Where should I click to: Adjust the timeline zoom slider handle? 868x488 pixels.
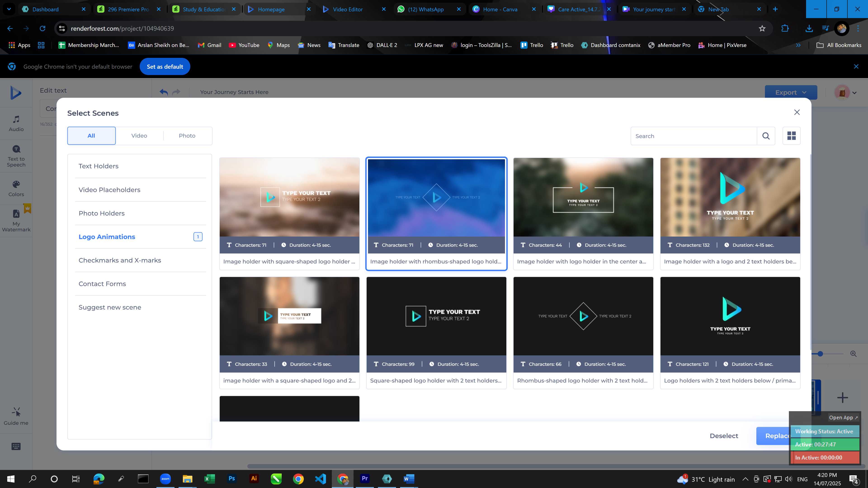click(820, 354)
